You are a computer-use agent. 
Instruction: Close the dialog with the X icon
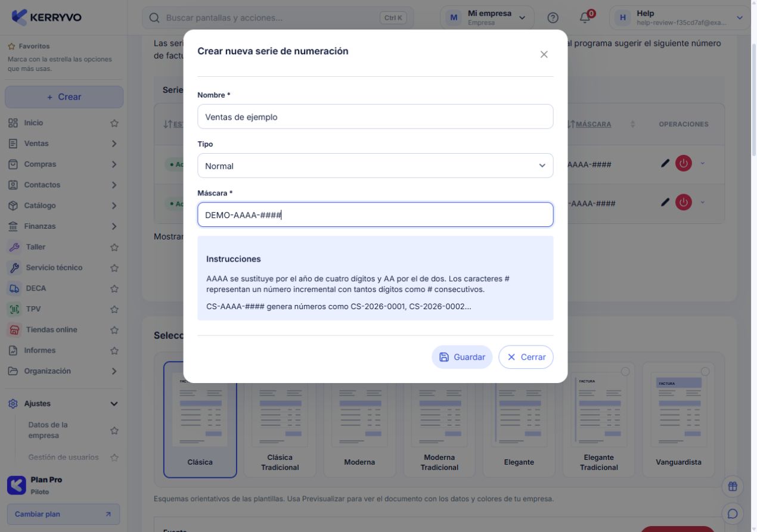pyautogui.click(x=544, y=54)
